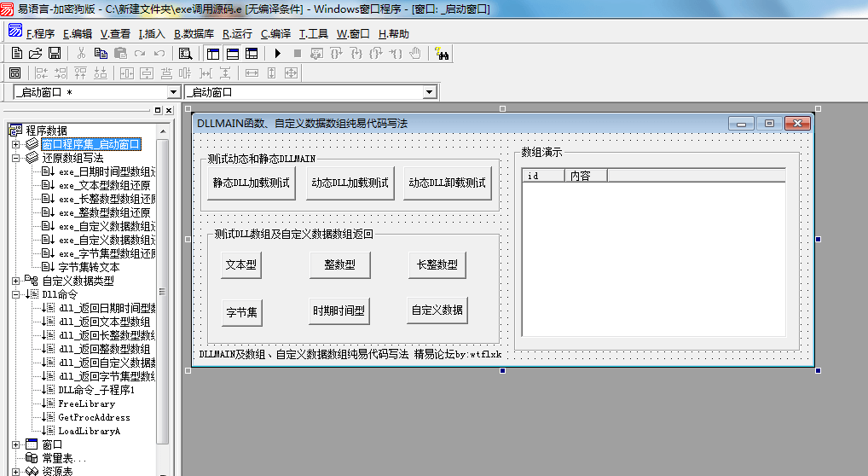Run the program with the play icon
This screenshot has height=476, width=868.
(278, 53)
